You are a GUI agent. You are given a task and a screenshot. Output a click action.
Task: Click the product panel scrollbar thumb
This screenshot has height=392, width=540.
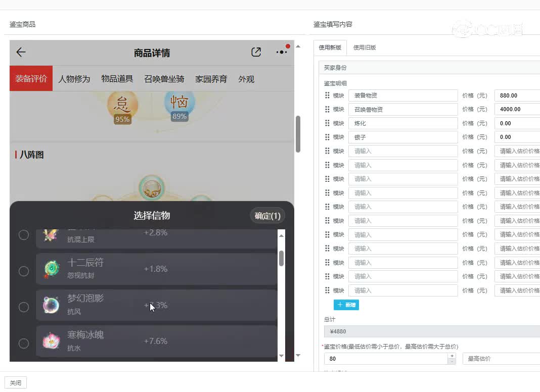298,134
